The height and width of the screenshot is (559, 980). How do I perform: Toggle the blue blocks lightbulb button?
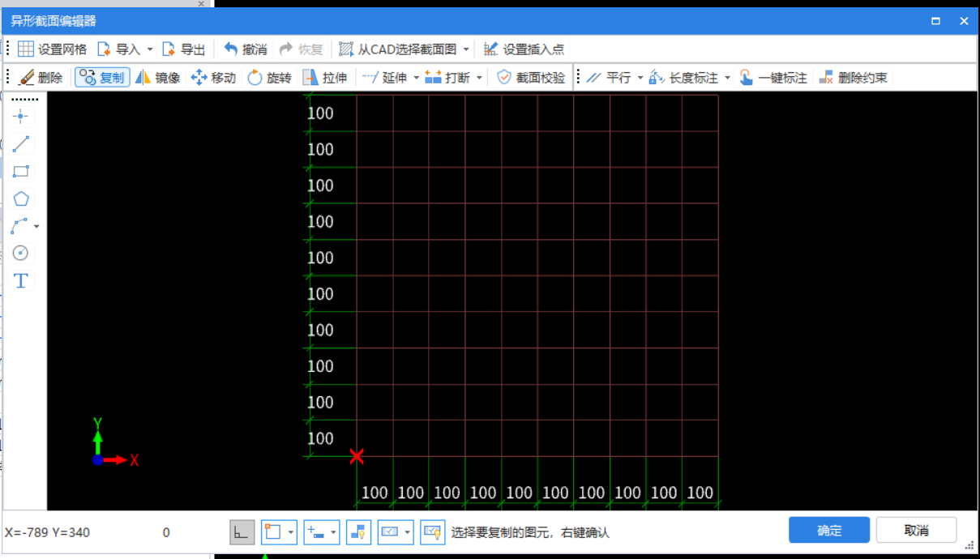pyautogui.click(x=359, y=532)
